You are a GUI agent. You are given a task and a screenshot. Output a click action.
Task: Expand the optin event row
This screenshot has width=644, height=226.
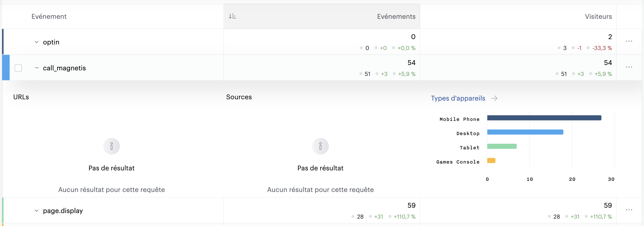[x=37, y=42]
